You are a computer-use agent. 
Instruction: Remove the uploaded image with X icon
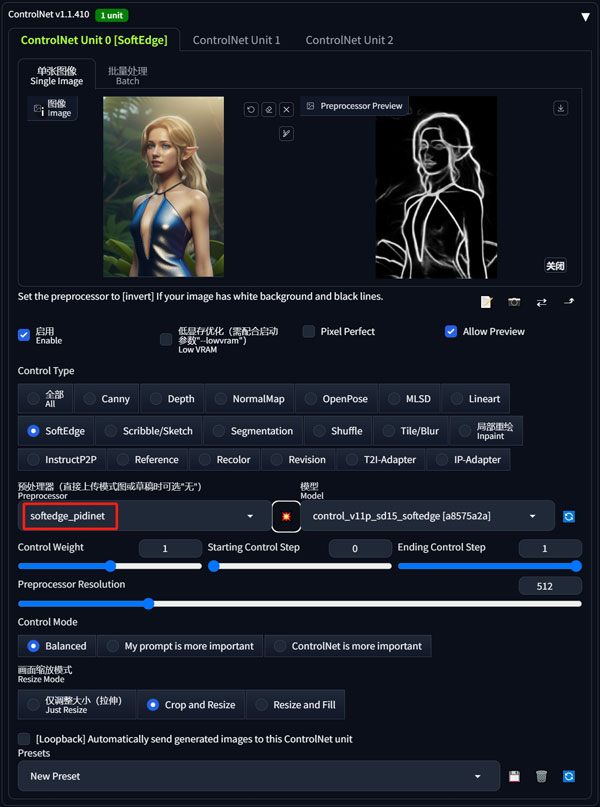tap(287, 109)
